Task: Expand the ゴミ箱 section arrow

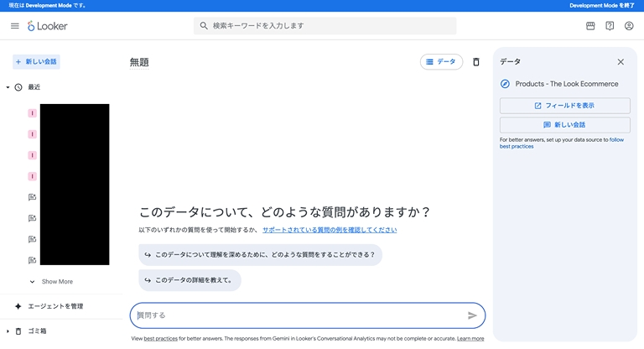Action: tap(8, 331)
